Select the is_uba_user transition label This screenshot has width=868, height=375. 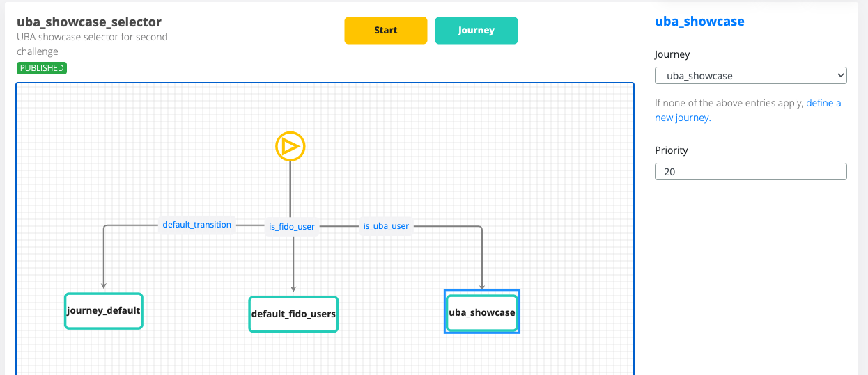click(x=386, y=225)
